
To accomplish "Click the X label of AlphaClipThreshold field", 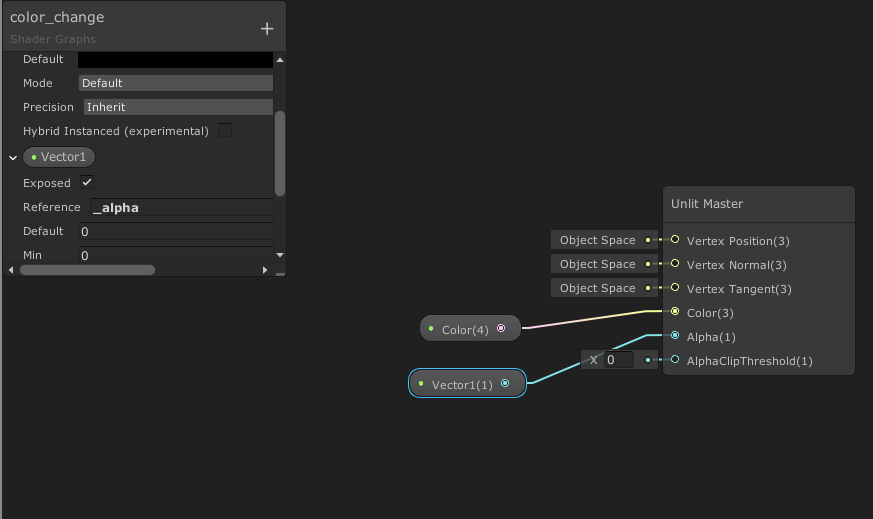I will click(594, 360).
